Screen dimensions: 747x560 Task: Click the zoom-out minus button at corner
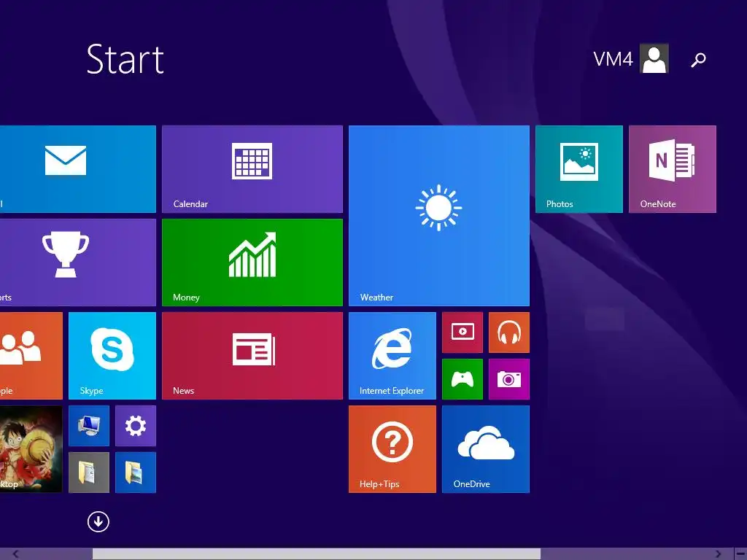740,554
